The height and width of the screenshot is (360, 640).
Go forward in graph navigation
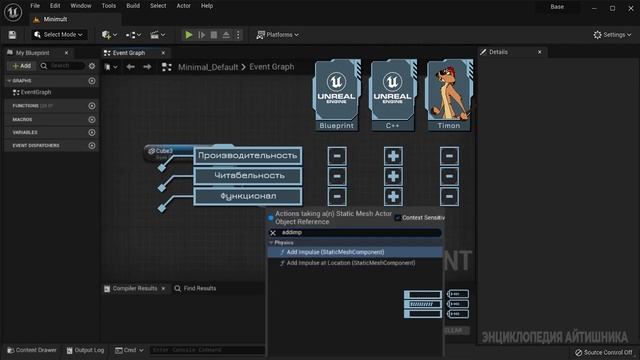147,67
